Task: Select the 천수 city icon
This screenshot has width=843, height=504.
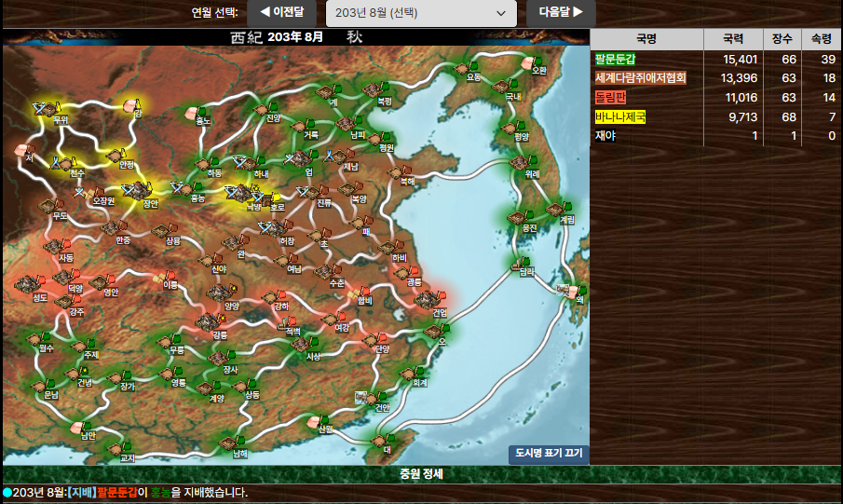Action: pyautogui.click(x=65, y=163)
